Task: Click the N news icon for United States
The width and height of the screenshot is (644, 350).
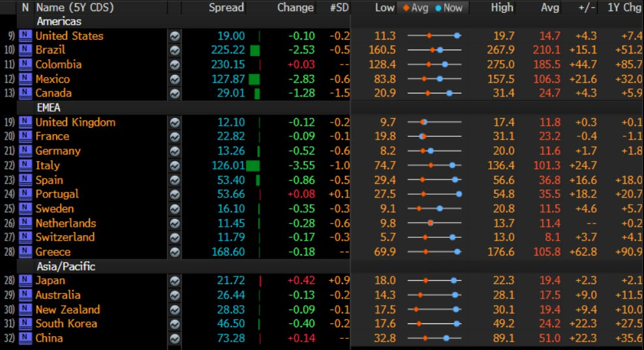Action: (25, 36)
